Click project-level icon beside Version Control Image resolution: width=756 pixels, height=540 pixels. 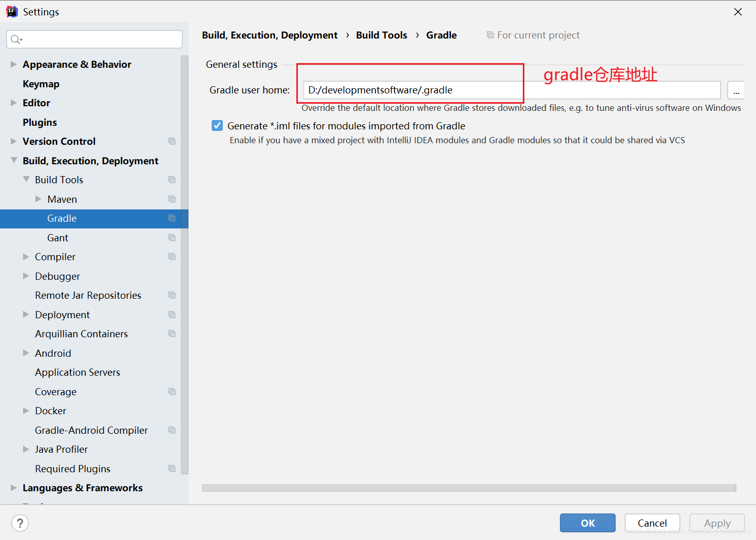[x=172, y=141]
